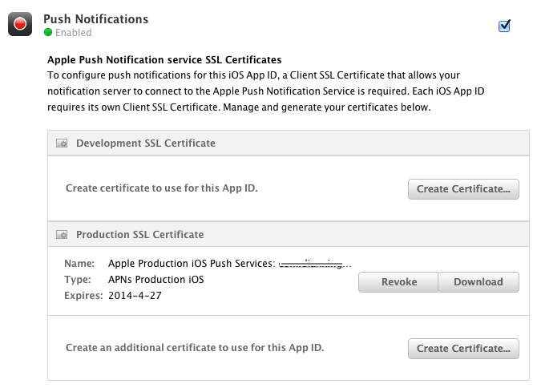Click the 'APNs Production iOS' type value
Viewport: 533px width, 392px height.
(156, 280)
